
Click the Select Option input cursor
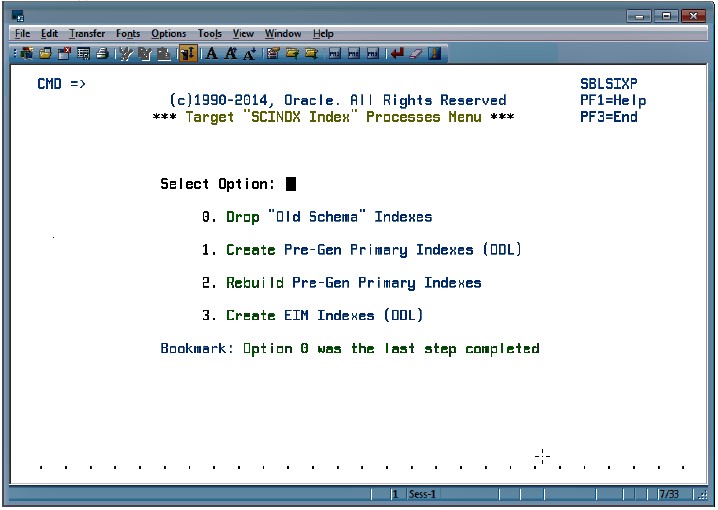point(291,184)
